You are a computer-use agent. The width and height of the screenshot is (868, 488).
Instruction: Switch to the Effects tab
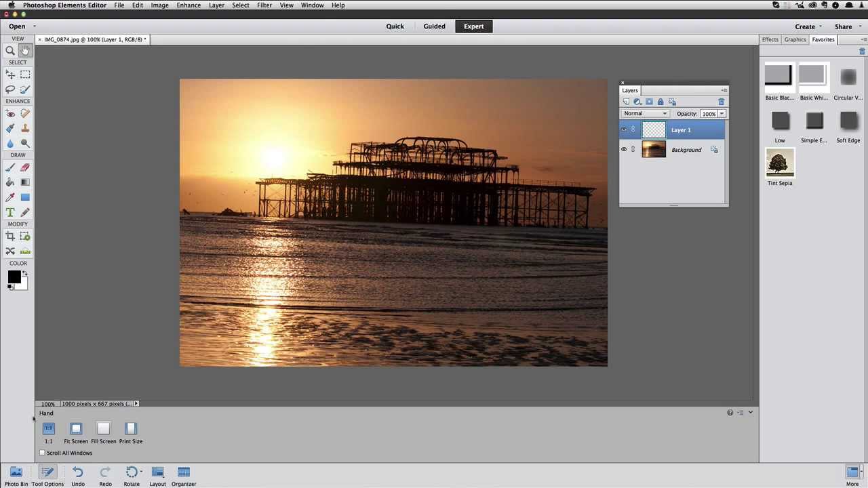coord(770,39)
